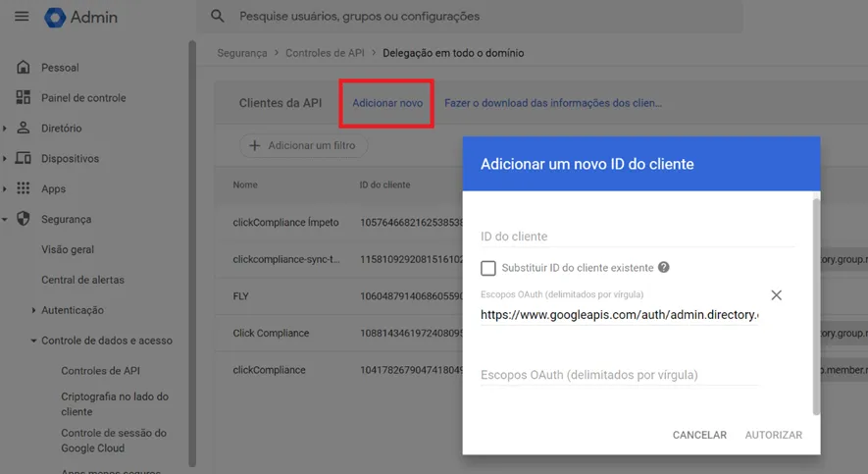Click the Painel de controle dashboard icon
The width and height of the screenshot is (868, 474).
click(x=24, y=97)
